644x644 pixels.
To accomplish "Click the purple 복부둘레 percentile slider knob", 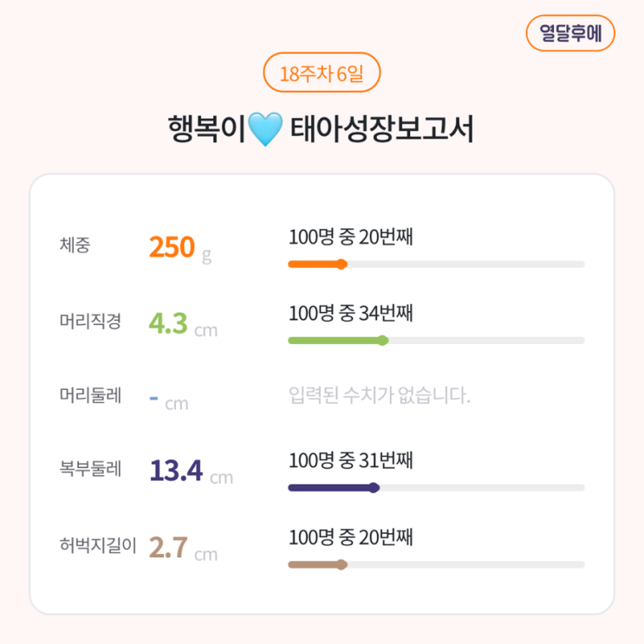I will [374, 488].
